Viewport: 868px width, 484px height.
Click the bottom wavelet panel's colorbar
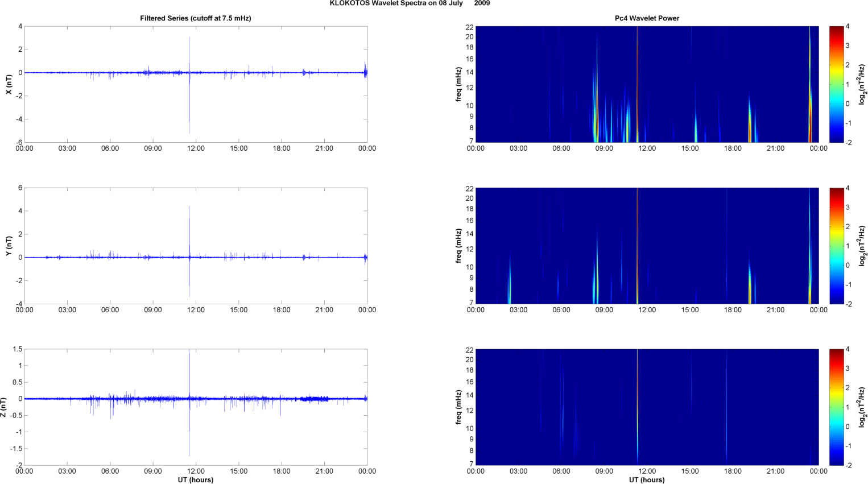836,407
